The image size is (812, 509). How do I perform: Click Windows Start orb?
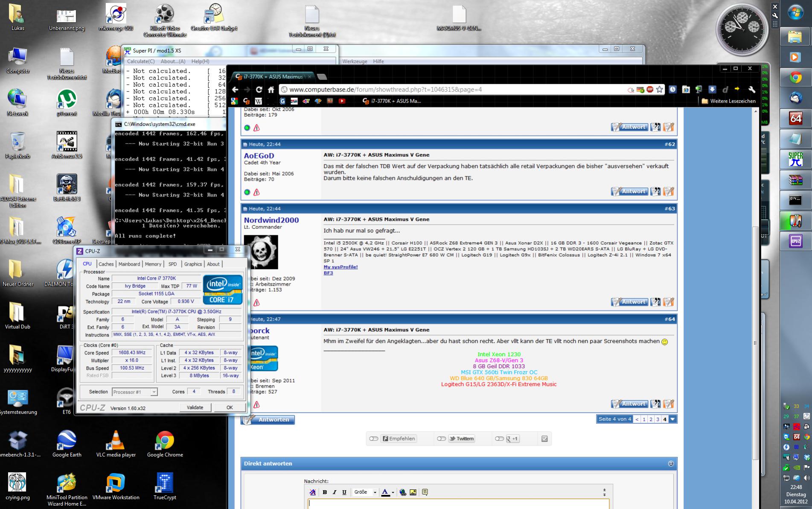pyautogui.click(x=795, y=12)
